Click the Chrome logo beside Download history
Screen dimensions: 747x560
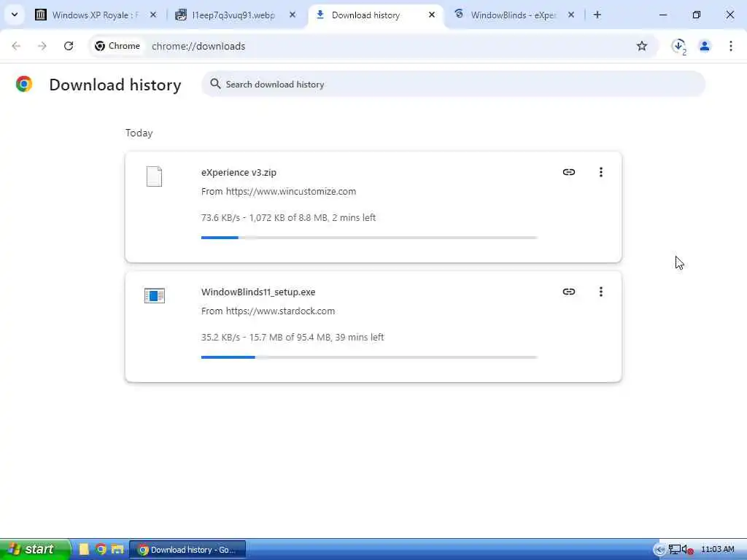click(24, 84)
